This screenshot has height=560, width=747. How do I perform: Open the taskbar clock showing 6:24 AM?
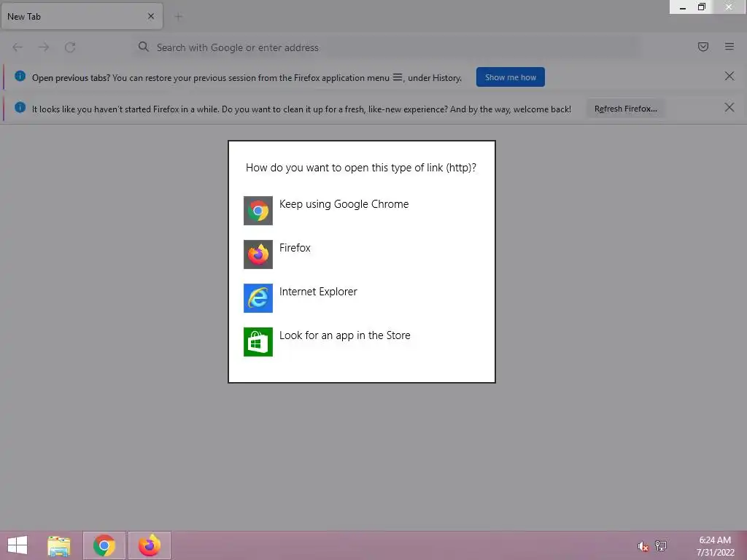pos(715,545)
